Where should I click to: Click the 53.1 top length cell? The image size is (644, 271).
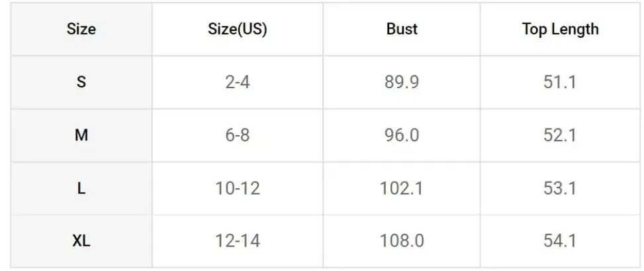click(x=560, y=188)
